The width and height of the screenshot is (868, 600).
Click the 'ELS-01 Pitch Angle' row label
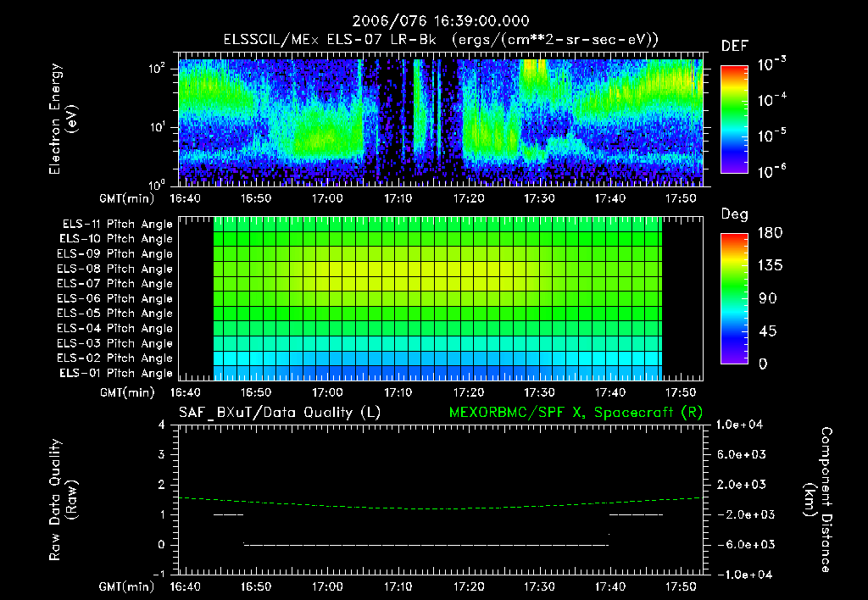tap(116, 373)
